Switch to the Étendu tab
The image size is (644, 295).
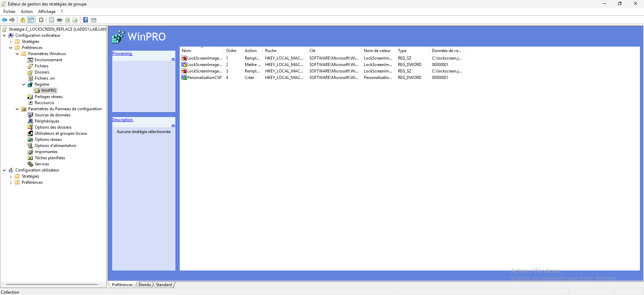pyautogui.click(x=145, y=285)
